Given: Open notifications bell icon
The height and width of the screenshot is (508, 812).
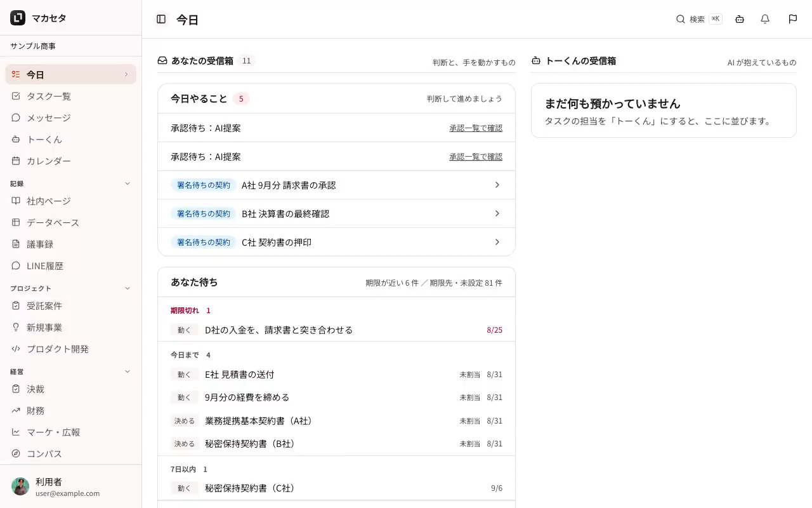Looking at the screenshot, I should point(765,19).
